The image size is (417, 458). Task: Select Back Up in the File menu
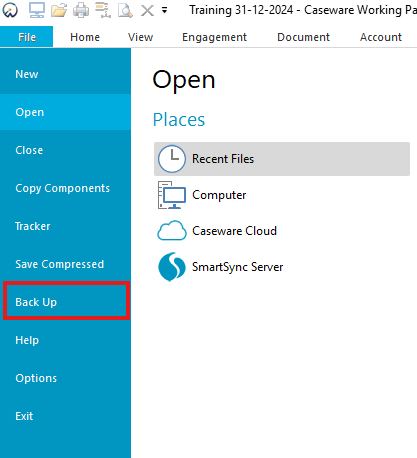click(x=66, y=301)
